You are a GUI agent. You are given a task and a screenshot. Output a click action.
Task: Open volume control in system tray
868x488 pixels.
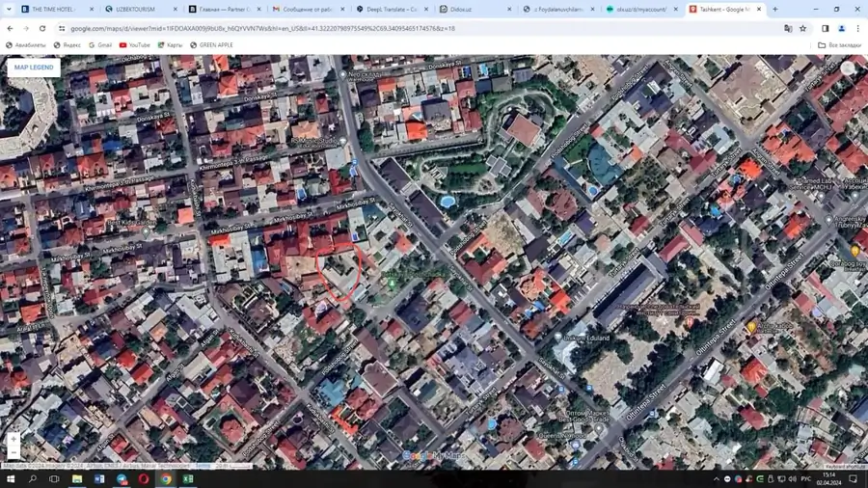tap(792, 479)
